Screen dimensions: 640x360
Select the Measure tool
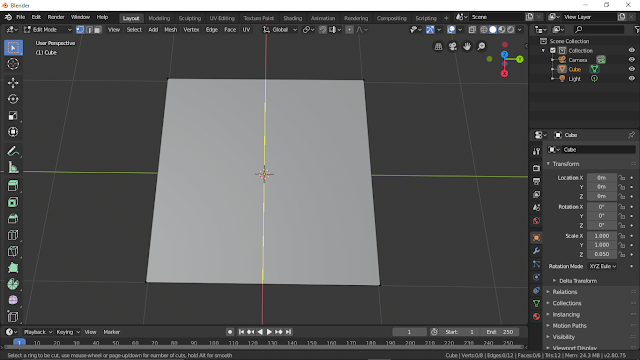point(13,167)
